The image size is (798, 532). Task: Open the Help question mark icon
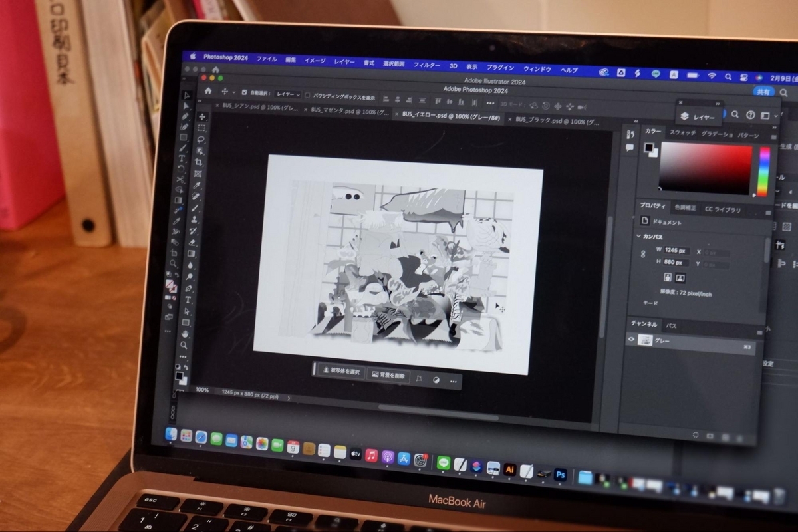point(750,115)
